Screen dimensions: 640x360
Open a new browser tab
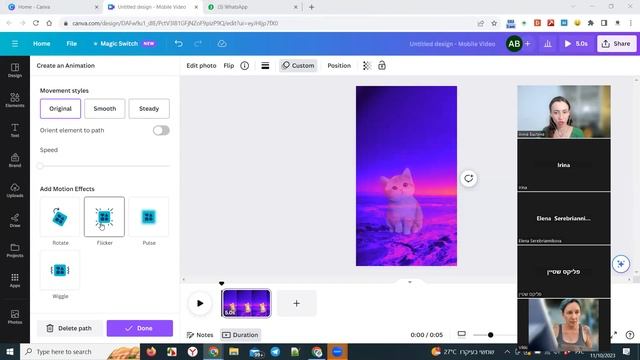(x=311, y=7)
